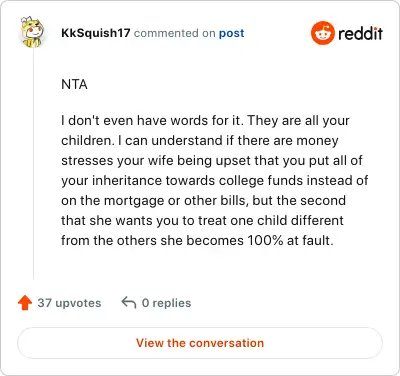The width and height of the screenshot is (400, 376).
Task: Select the 37 upvotes count label
Action: coord(69,303)
